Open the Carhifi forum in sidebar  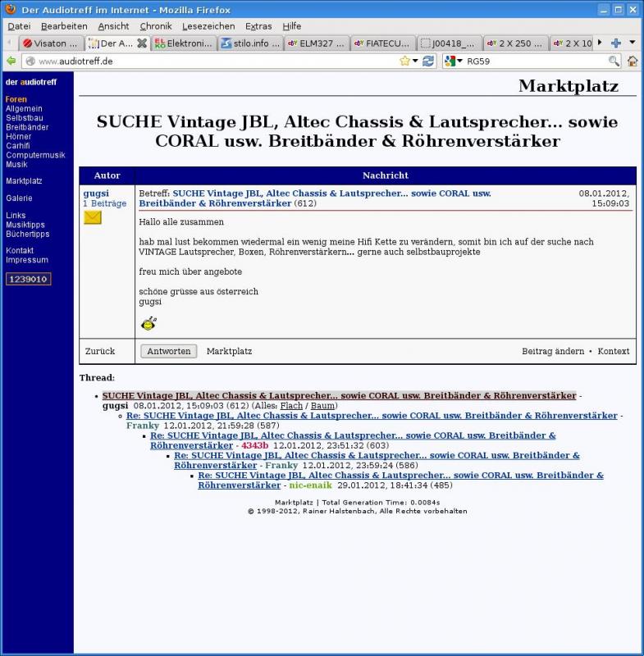[17, 146]
